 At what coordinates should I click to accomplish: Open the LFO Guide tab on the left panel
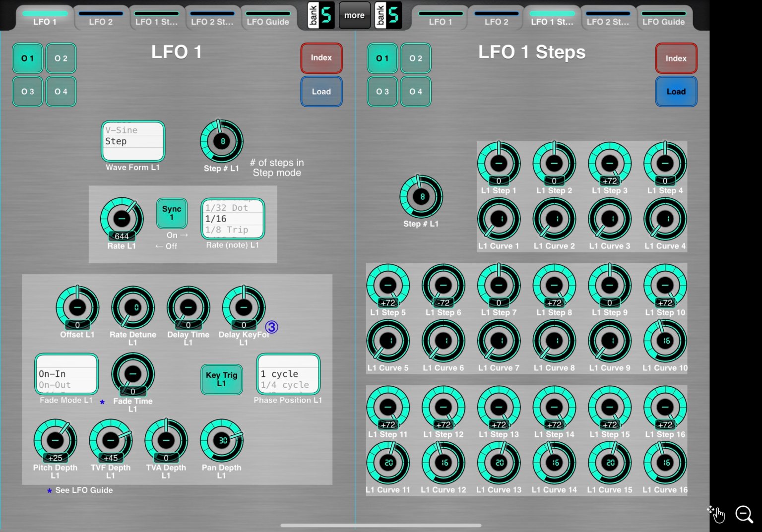coord(268,19)
